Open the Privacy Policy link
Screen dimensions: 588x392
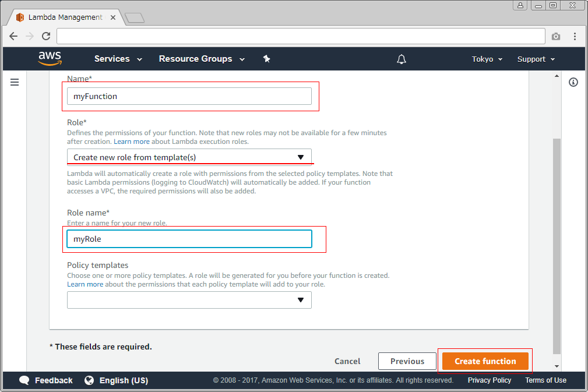tap(490, 380)
